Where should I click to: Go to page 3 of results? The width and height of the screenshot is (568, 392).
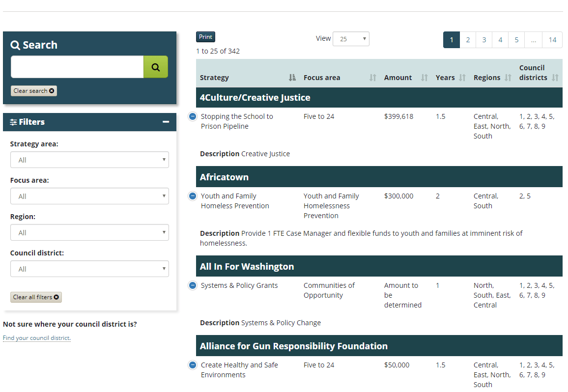tap(484, 40)
